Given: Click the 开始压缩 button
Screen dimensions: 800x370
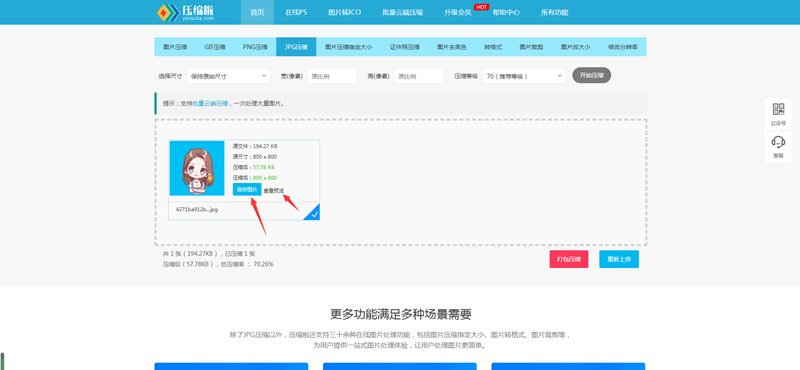Looking at the screenshot, I should (591, 75).
